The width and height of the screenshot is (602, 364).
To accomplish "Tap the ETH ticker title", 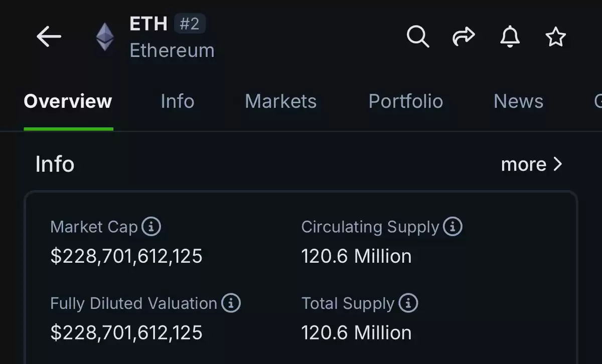I will pyautogui.click(x=148, y=24).
